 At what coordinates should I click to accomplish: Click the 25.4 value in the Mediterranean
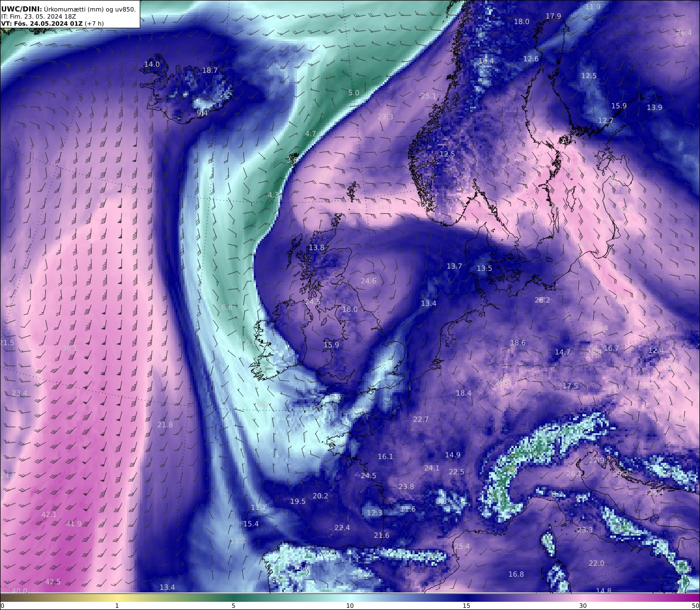(x=462, y=546)
